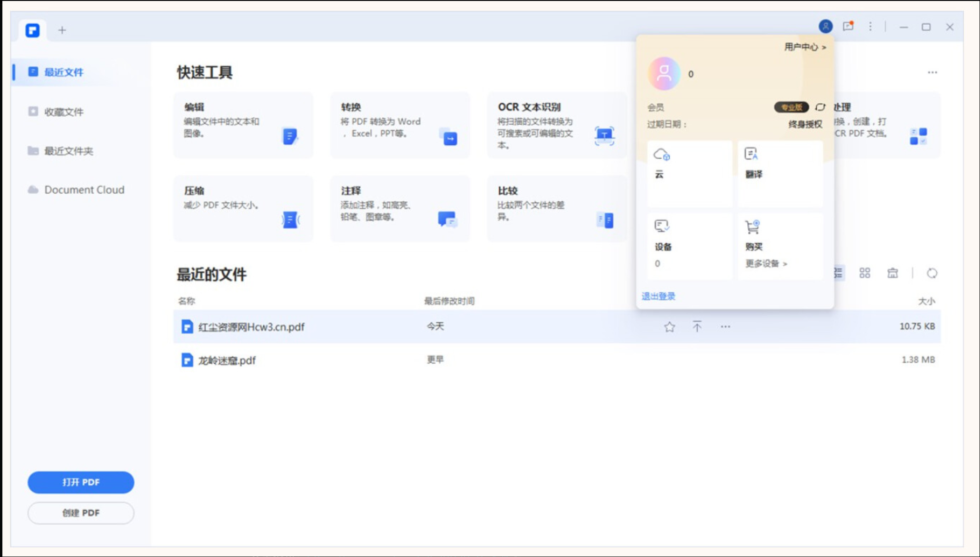Switch recent files to grid view
This screenshot has height=557, width=980.
point(864,273)
